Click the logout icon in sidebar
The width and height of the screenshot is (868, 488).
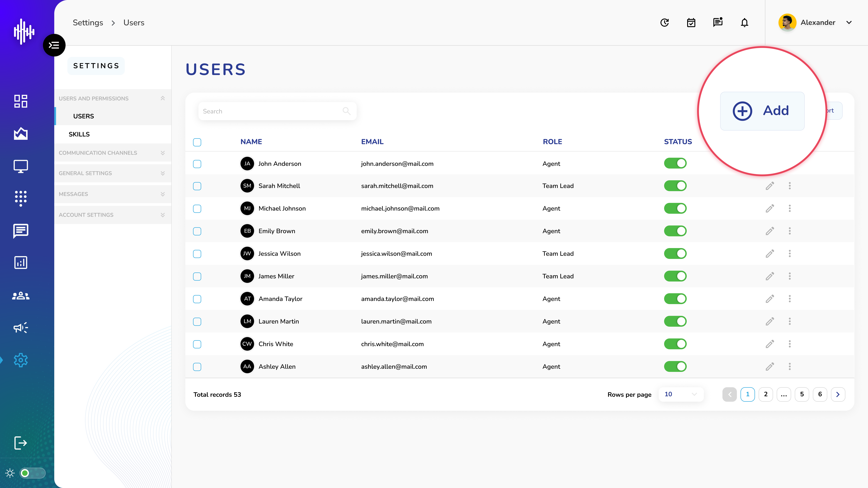click(x=20, y=443)
